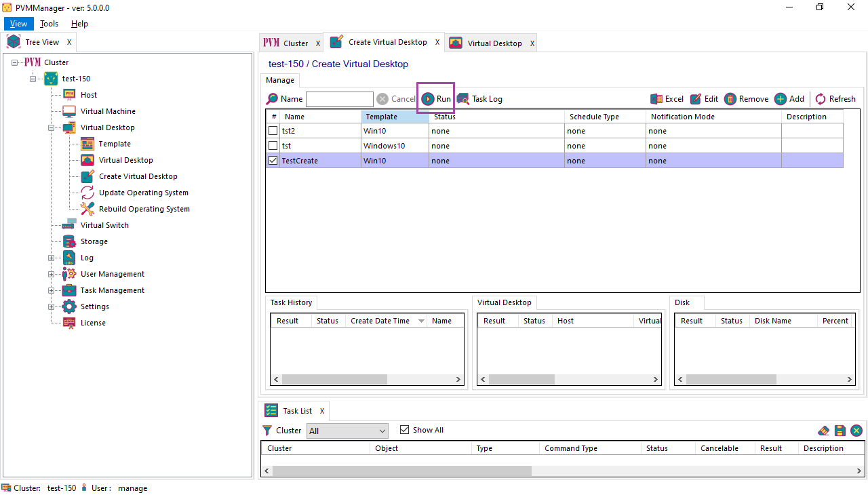Click the Name search input field
Screen dimensions: 868x495
[x=340, y=99]
